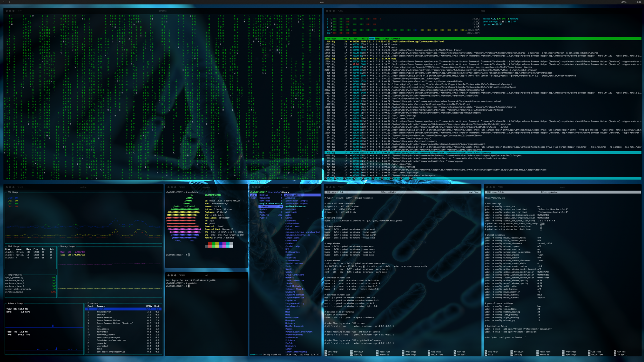Select Application Scripts in ranger preview column

pyautogui.click(x=297, y=201)
